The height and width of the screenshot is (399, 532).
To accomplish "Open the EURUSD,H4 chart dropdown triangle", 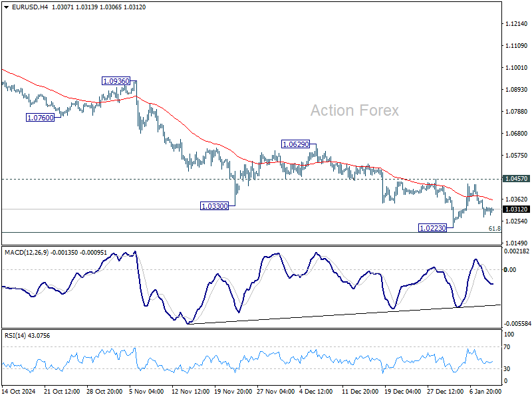I will coord(7,7).
